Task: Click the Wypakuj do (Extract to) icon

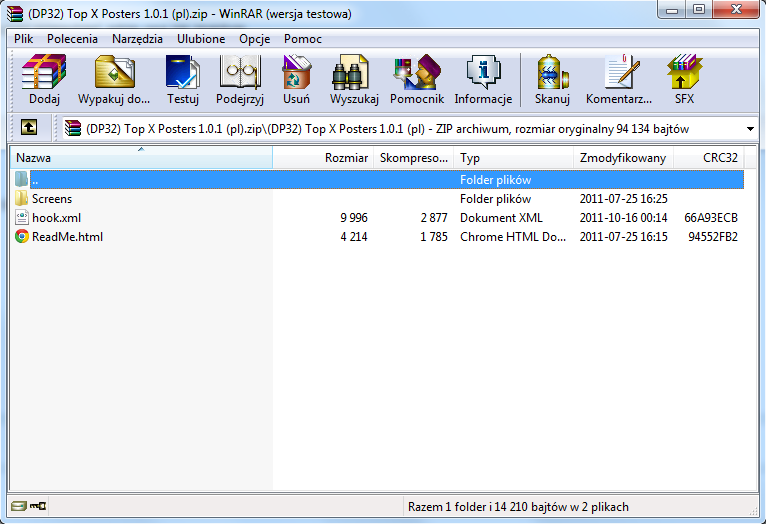Action: (x=114, y=79)
